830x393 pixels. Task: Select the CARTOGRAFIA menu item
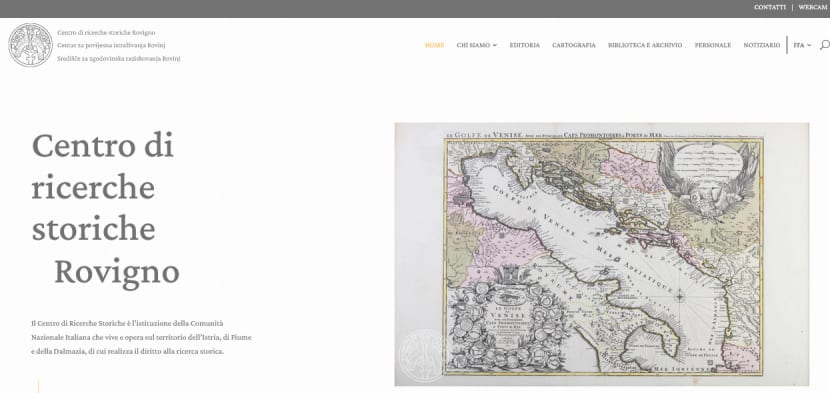pyautogui.click(x=574, y=45)
